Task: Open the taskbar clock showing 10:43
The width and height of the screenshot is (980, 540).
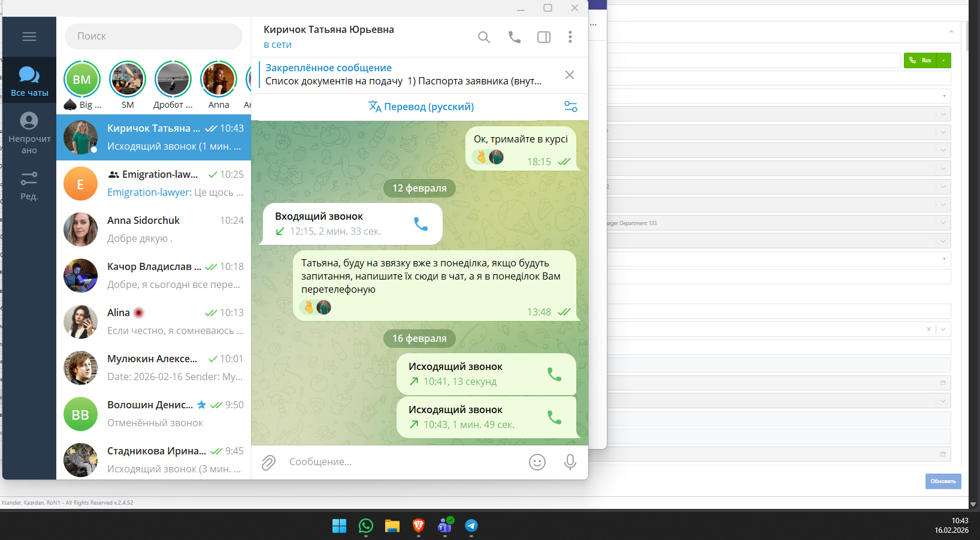Action: (952, 525)
